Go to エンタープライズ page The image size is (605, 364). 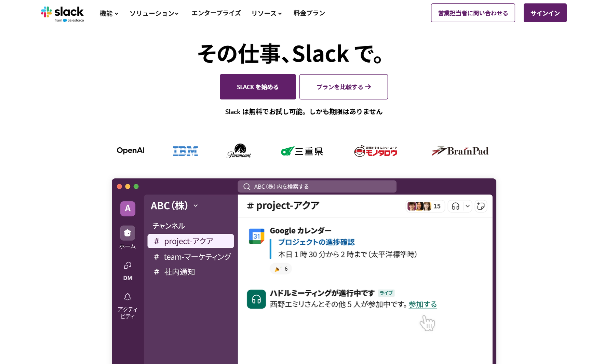click(216, 13)
